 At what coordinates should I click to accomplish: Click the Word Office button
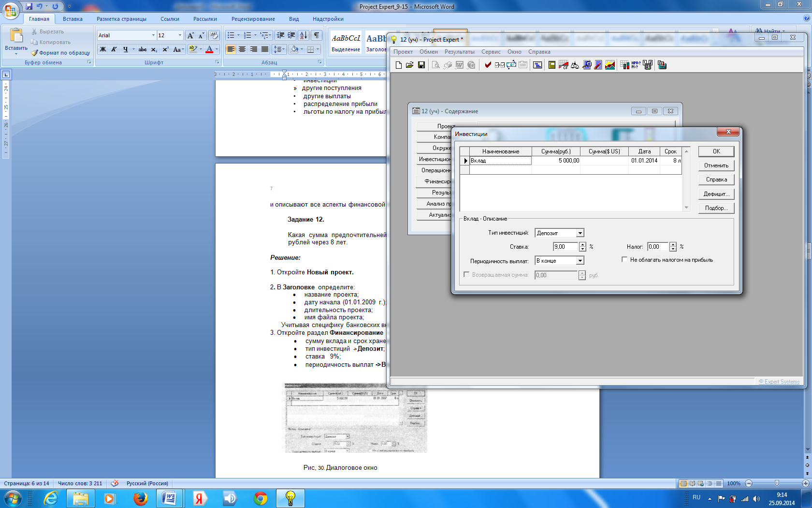pyautogui.click(x=11, y=11)
